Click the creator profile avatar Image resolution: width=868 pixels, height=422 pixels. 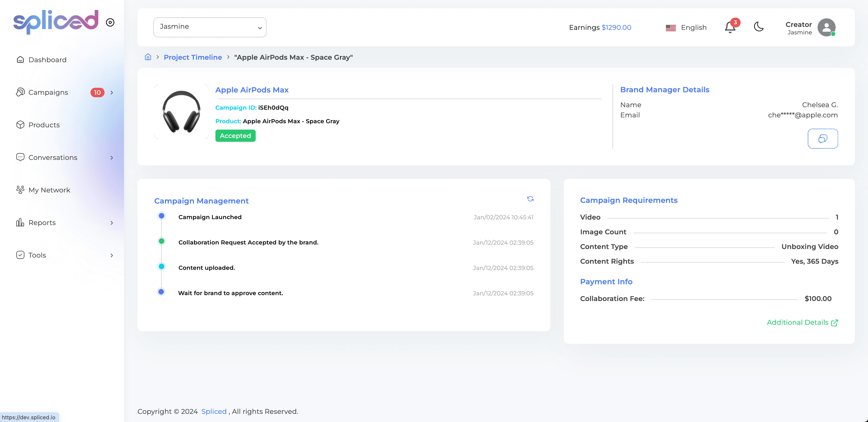click(827, 27)
